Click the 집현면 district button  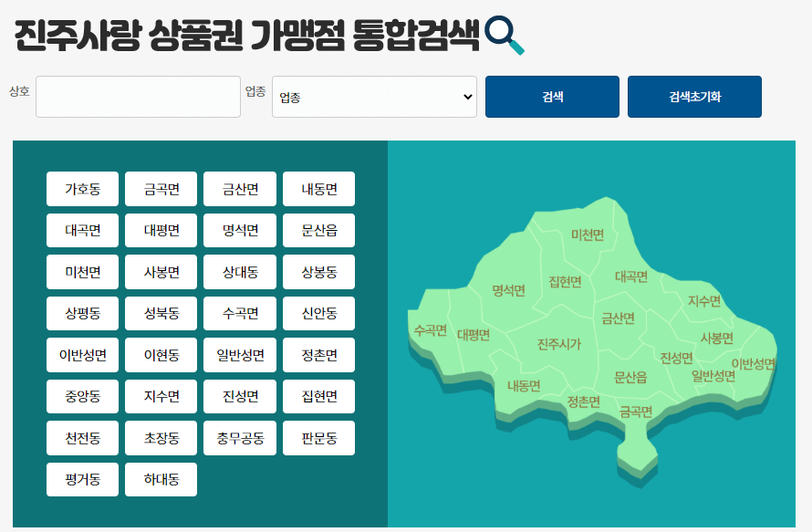point(318,396)
